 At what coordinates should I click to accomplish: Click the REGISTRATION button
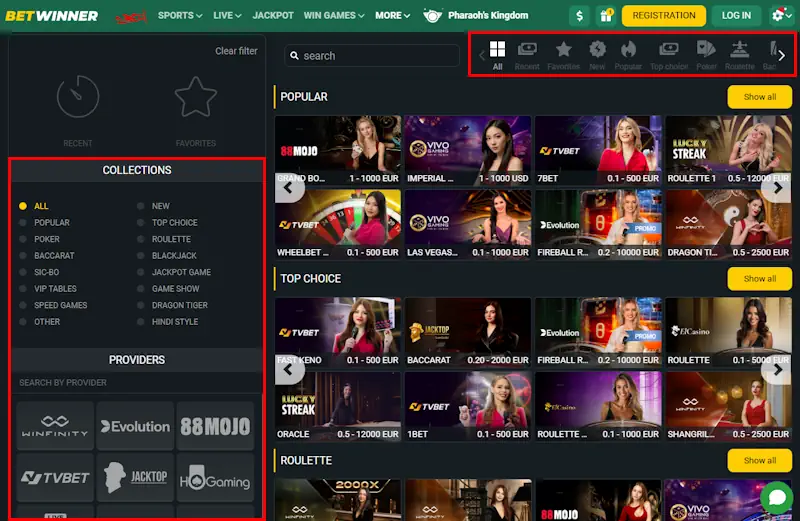click(x=664, y=16)
